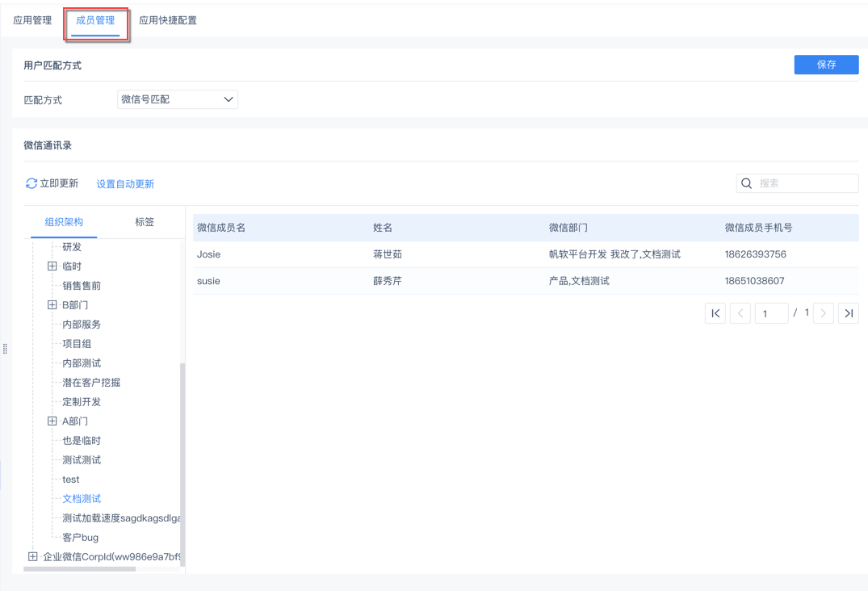Select 研发 in the tree
The height and width of the screenshot is (591, 868).
coord(72,247)
